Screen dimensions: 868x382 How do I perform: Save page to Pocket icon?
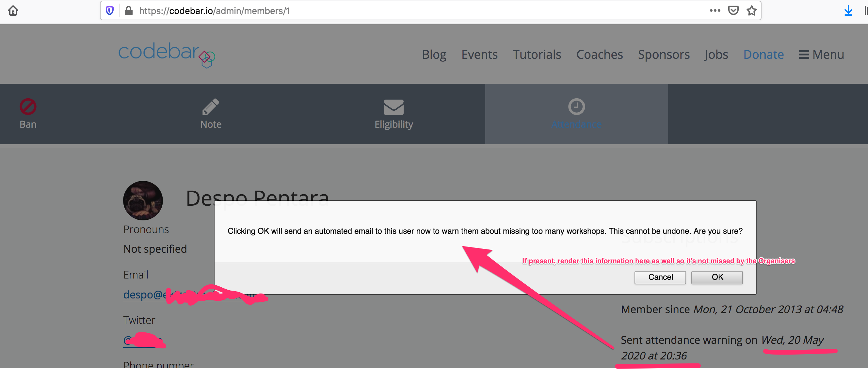coord(733,11)
